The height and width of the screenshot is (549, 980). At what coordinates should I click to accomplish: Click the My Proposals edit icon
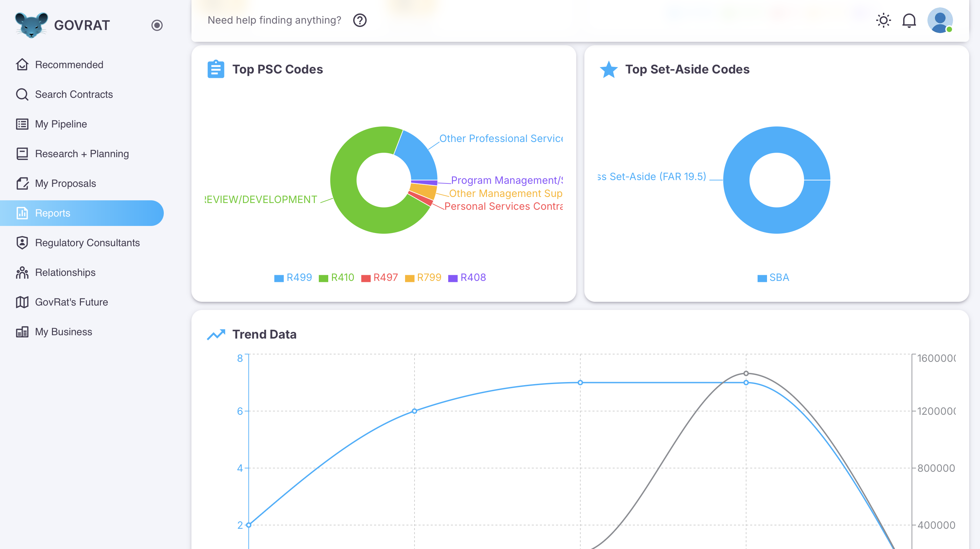(22, 183)
